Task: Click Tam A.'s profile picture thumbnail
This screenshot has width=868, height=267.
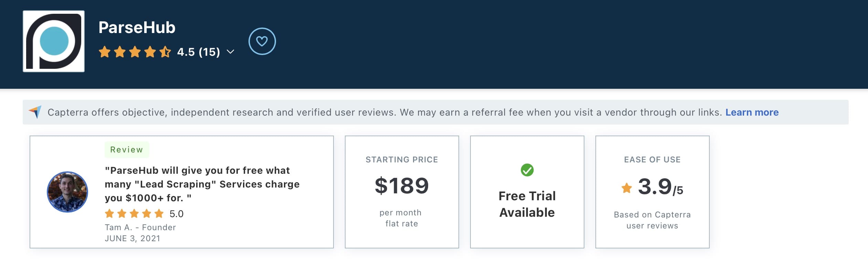Action: pyautogui.click(x=67, y=192)
